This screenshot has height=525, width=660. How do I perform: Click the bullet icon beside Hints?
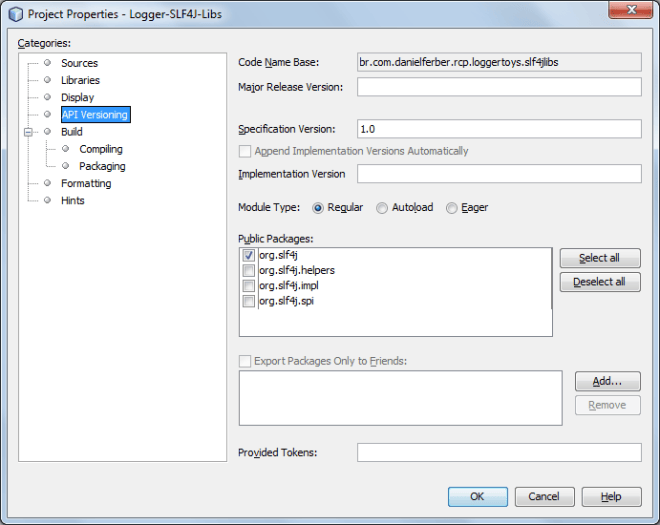pos(47,200)
